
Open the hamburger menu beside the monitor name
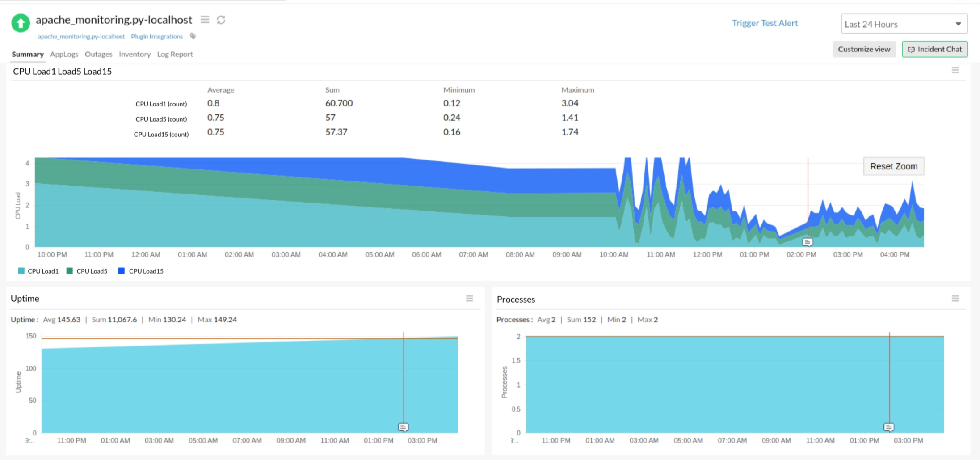tap(205, 19)
